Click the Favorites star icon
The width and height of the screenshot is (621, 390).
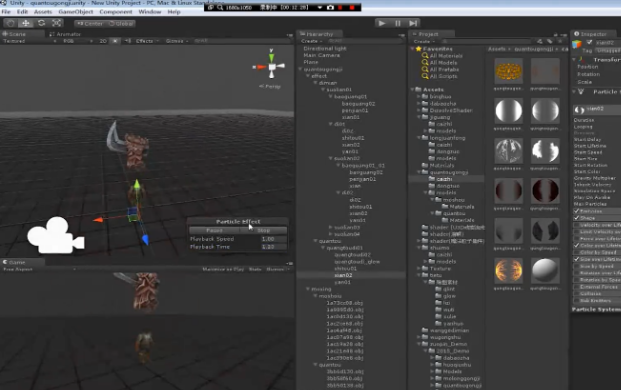coord(418,49)
